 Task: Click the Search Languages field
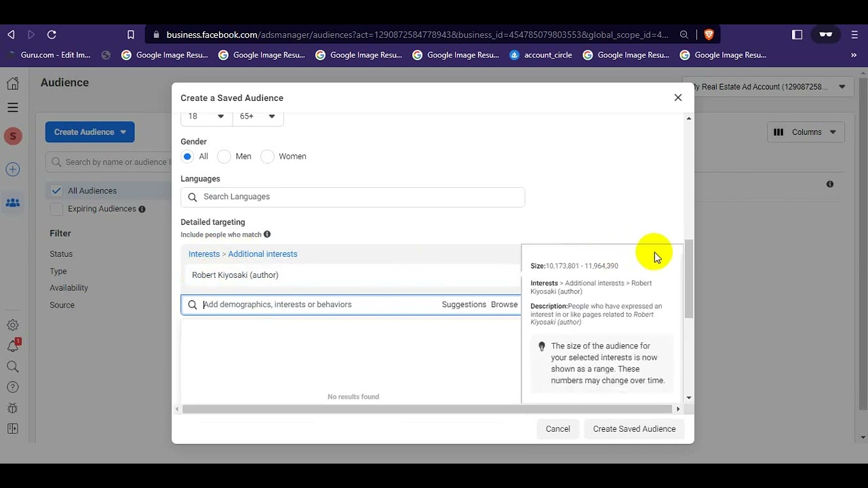[x=353, y=197]
